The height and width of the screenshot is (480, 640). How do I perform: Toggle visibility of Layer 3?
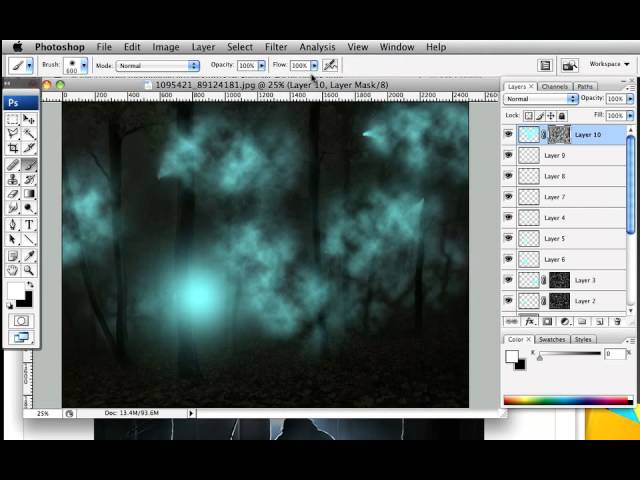508,280
